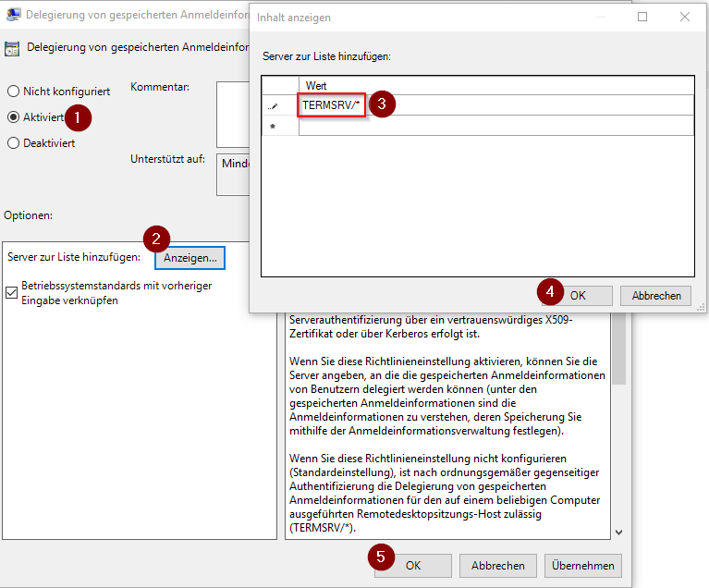Click OK at the bottom of the policy window

click(413, 566)
